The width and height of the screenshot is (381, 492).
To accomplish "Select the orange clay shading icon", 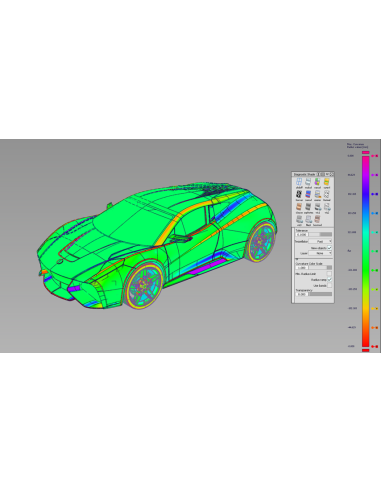I will (299, 207).
